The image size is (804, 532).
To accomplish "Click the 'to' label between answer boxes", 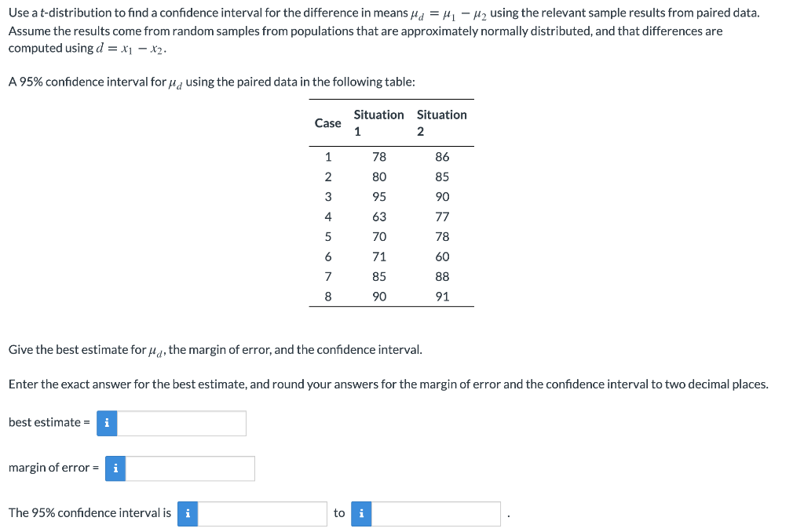I will click(x=339, y=513).
